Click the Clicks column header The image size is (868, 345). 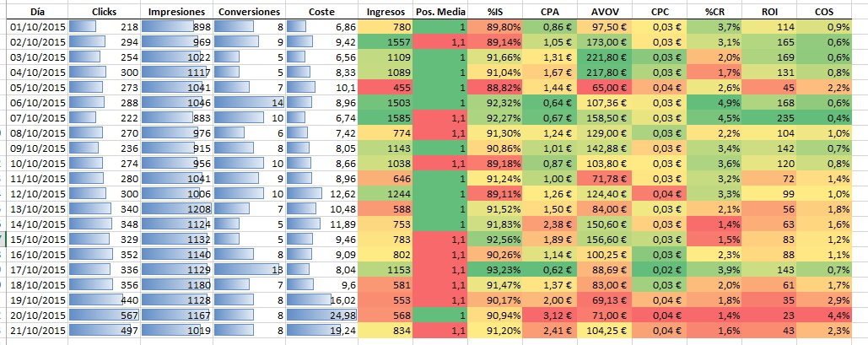pyautogui.click(x=104, y=13)
